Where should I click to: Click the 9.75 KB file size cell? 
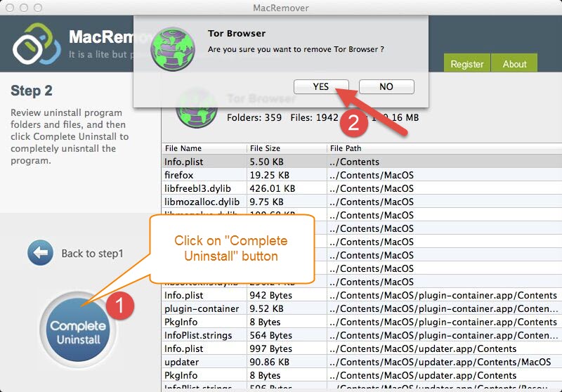tap(266, 202)
